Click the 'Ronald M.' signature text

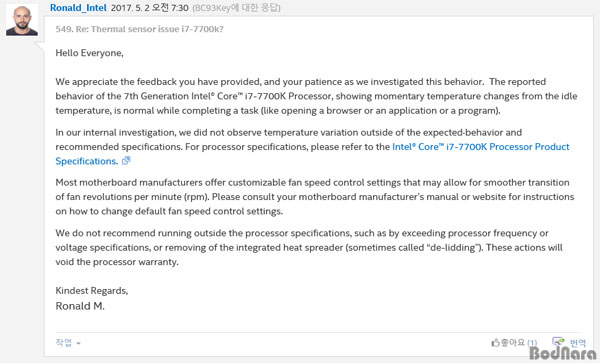pyautogui.click(x=80, y=306)
